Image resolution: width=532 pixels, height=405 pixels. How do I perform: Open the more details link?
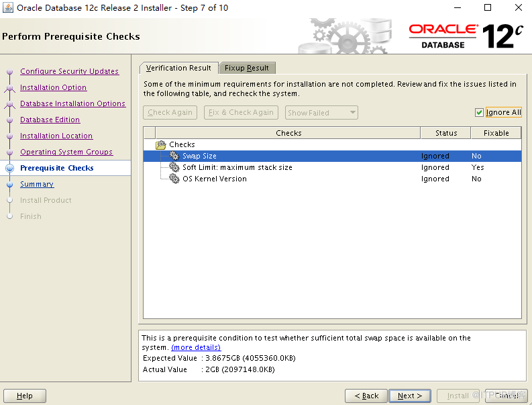(196, 347)
